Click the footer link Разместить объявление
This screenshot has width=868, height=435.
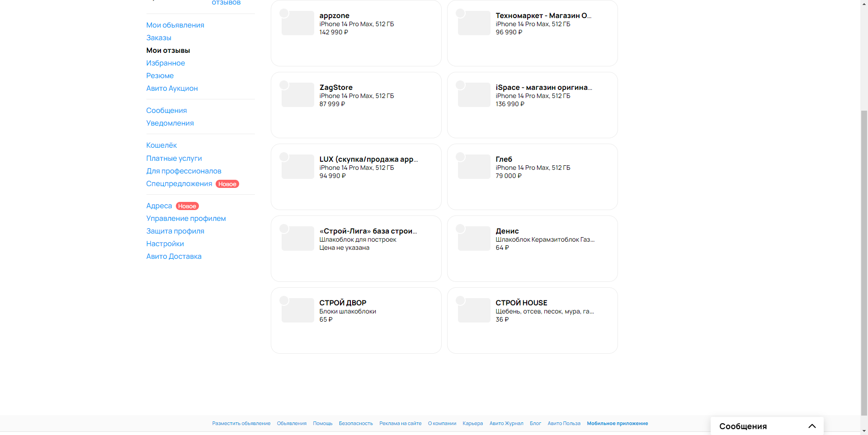241,423
